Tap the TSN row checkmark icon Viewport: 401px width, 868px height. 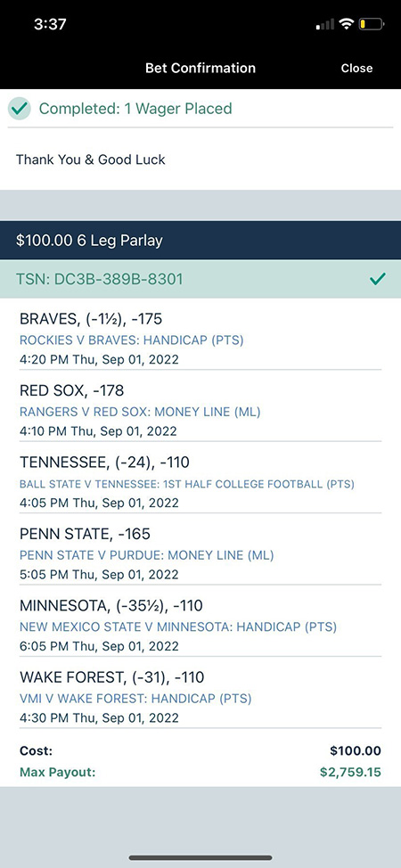377,279
